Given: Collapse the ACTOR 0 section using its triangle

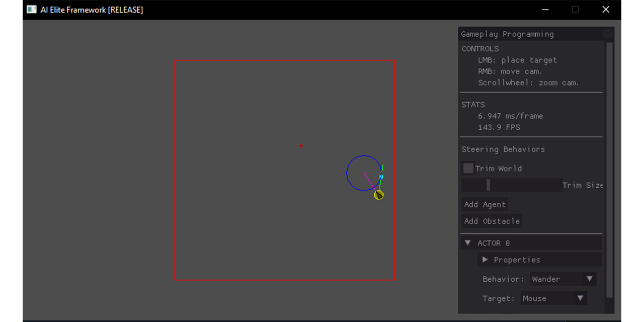Looking at the screenshot, I should [467, 243].
